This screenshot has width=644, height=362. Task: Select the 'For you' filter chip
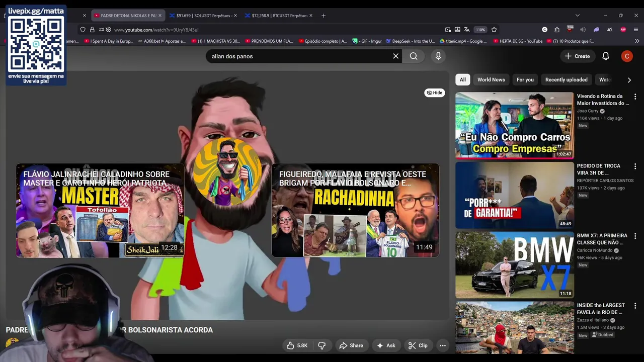(x=525, y=79)
